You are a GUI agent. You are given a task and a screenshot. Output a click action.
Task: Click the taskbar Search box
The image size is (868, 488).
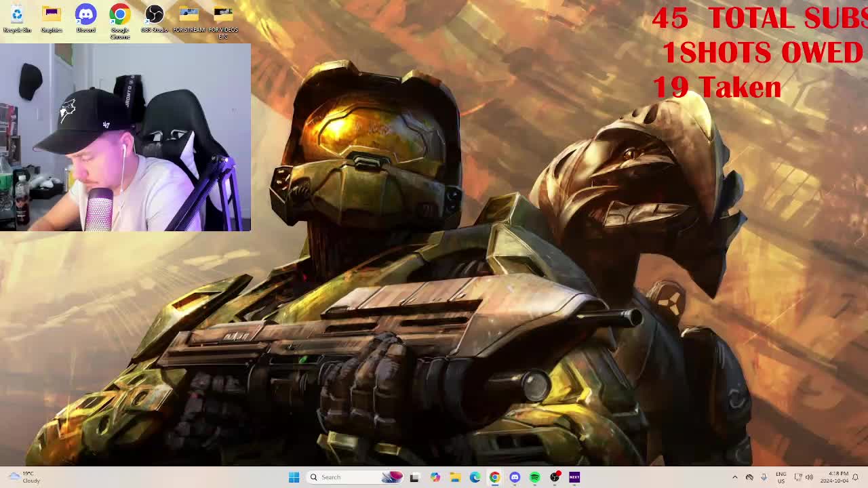tap(355, 477)
